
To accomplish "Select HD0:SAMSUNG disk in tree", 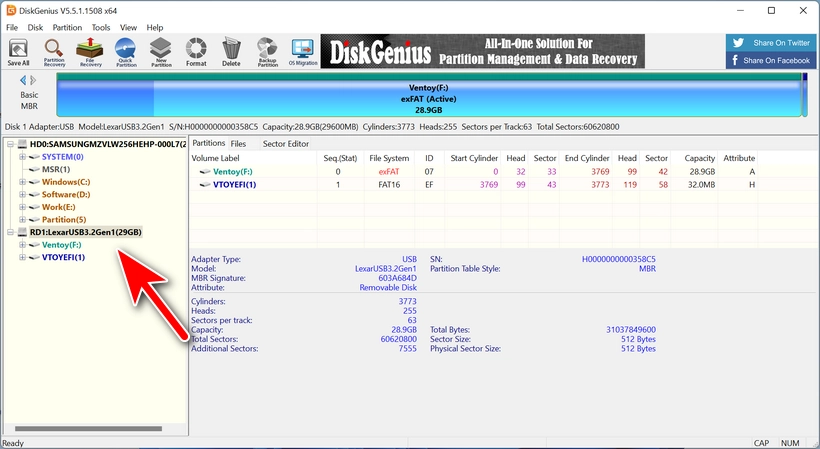I will click(108, 144).
